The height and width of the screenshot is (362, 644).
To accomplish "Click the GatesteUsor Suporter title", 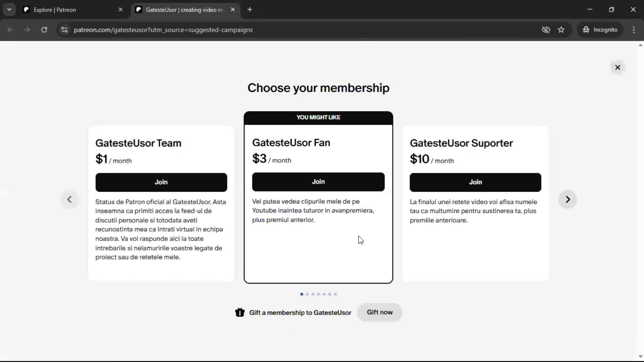I will pyautogui.click(x=461, y=143).
